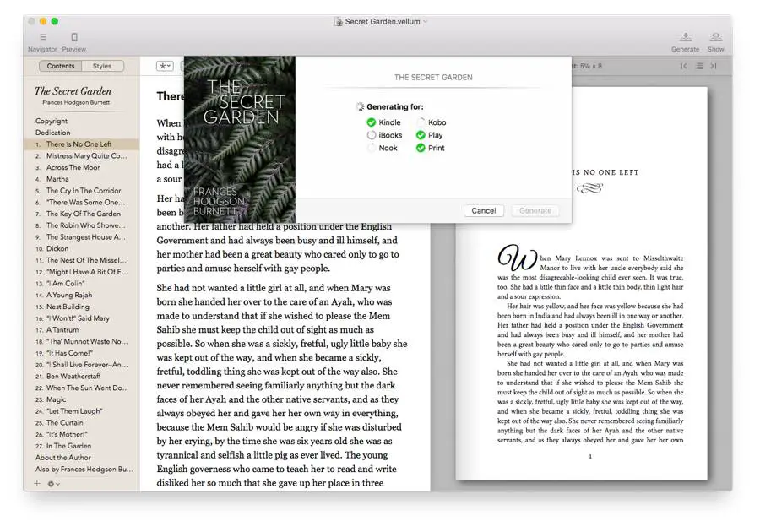760x532 pixels.
Task: Open chapter 'The Robin Who Showe...'
Action: pos(81,225)
